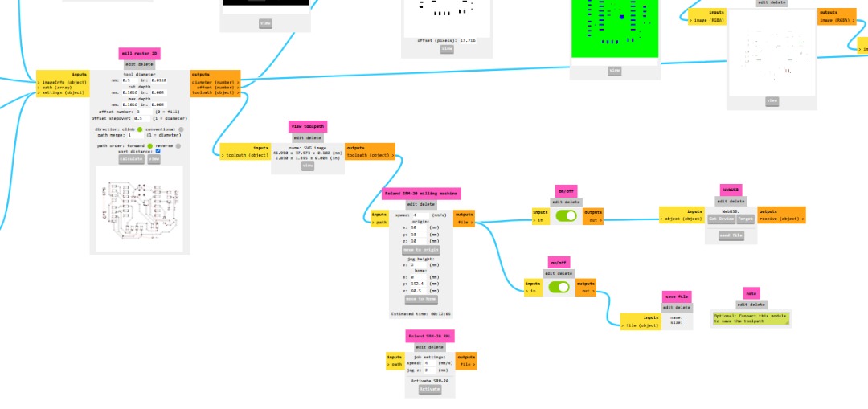Click receive (object) output of WebUSB
The image size is (868, 409).
(x=781, y=219)
